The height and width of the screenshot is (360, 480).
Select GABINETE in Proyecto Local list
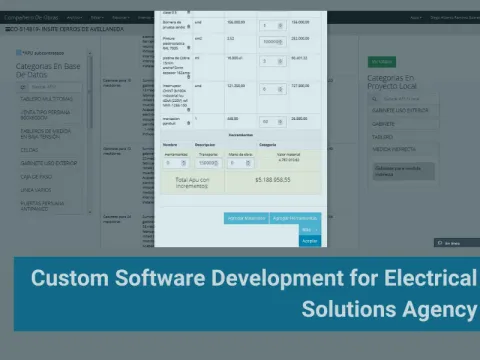click(x=383, y=124)
